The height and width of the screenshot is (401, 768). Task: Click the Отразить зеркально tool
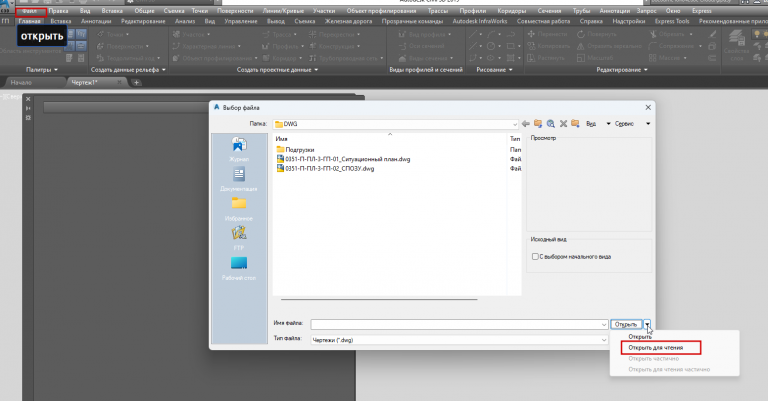click(609, 46)
